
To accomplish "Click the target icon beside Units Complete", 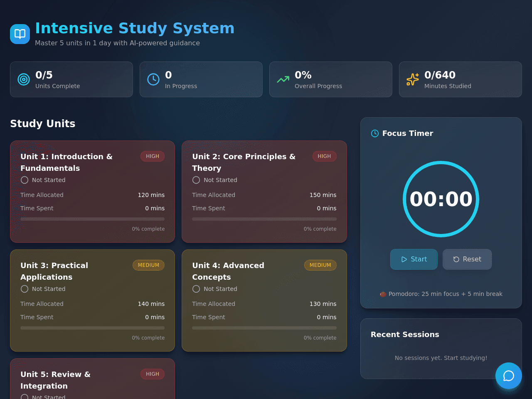I will pyautogui.click(x=24, y=79).
